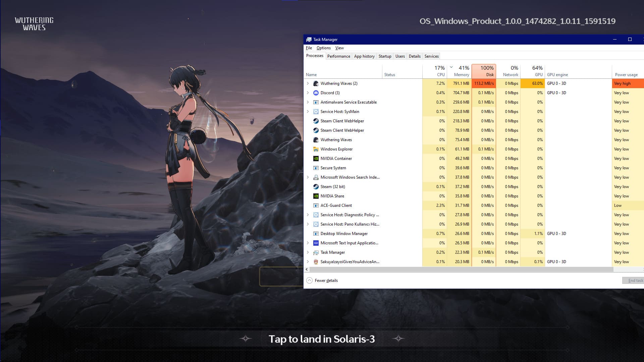Click the Service Host: Pano Kullanıcı icon
Viewport: 644px width, 362px height.
tap(316, 224)
